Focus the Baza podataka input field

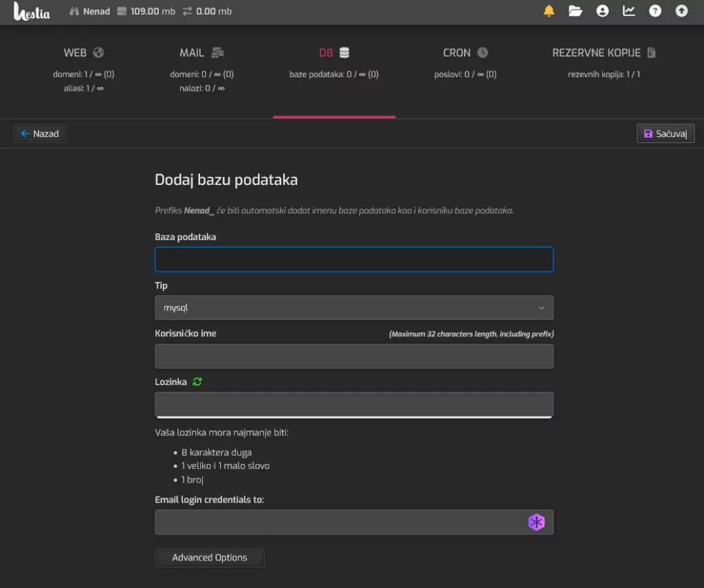[354, 259]
